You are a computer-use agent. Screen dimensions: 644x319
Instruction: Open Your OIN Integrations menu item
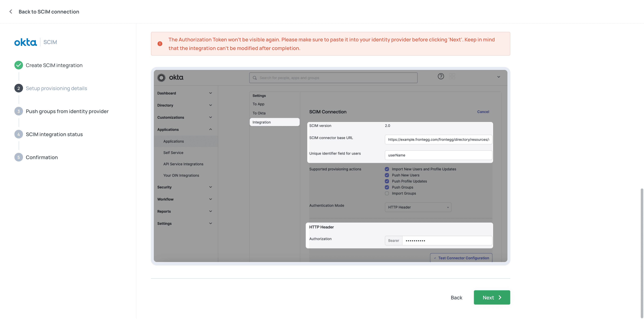tap(181, 175)
